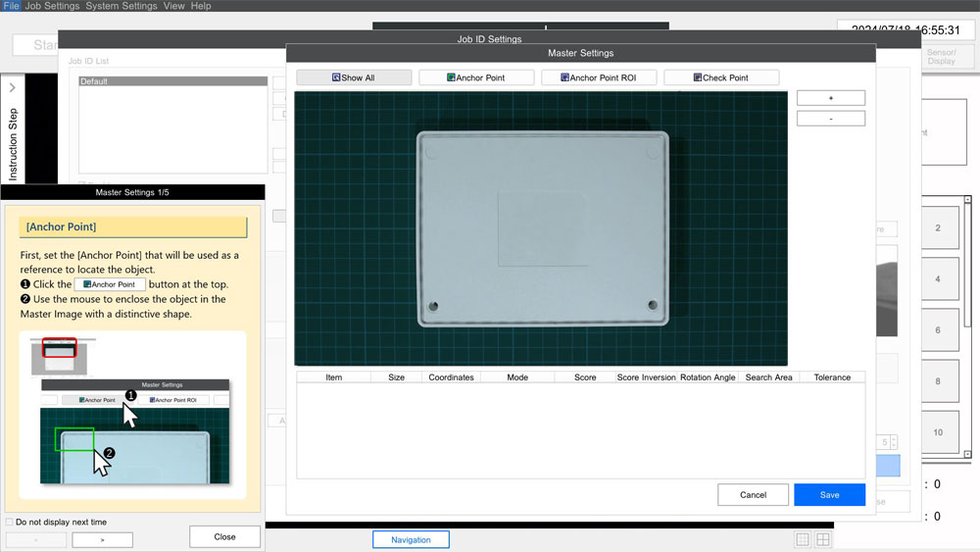
Task: Select the Anchor Point tool
Action: 475,77
